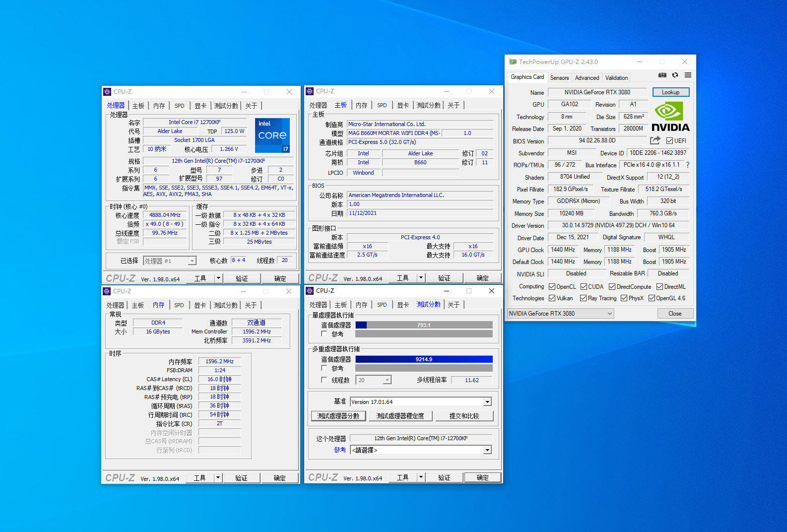Switch to Validation tab in GPU-Z

pyautogui.click(x=616, y=78)
